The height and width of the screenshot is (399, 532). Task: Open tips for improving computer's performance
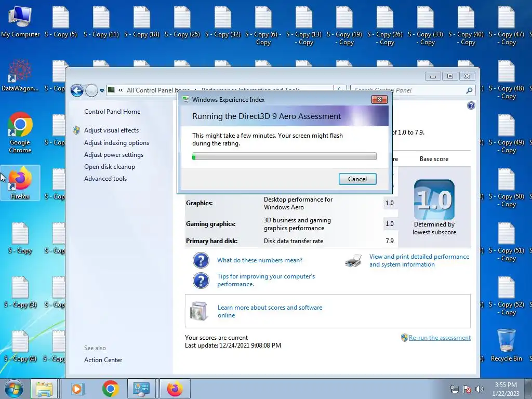tap(266, 280)
